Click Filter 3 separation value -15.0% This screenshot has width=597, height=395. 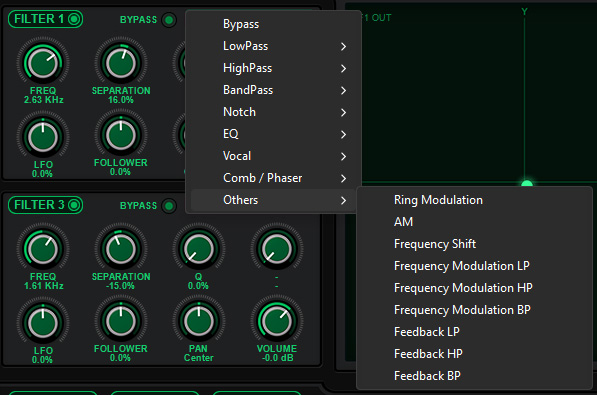click(121, 286)
